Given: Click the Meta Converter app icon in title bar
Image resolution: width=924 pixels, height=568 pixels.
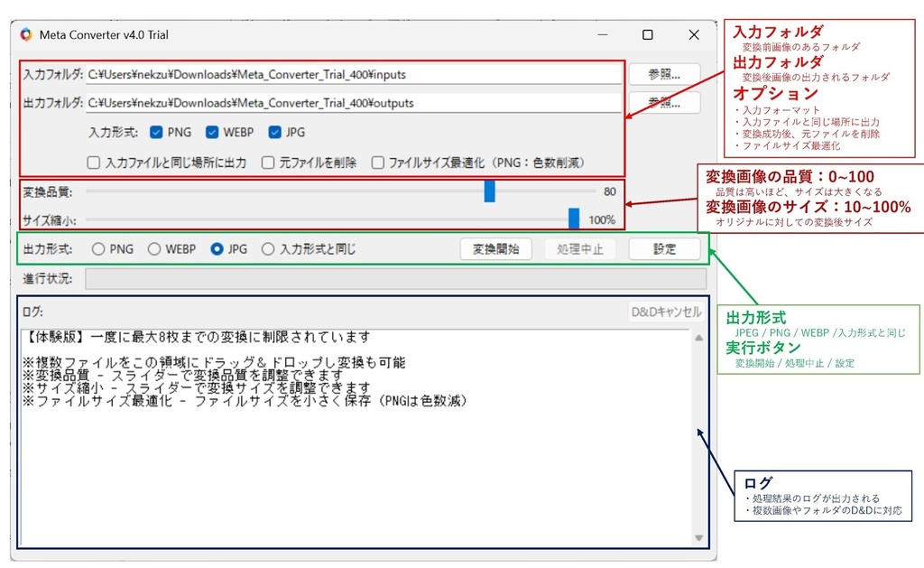Looking at the screenshot, I should [x=26, y=35].
